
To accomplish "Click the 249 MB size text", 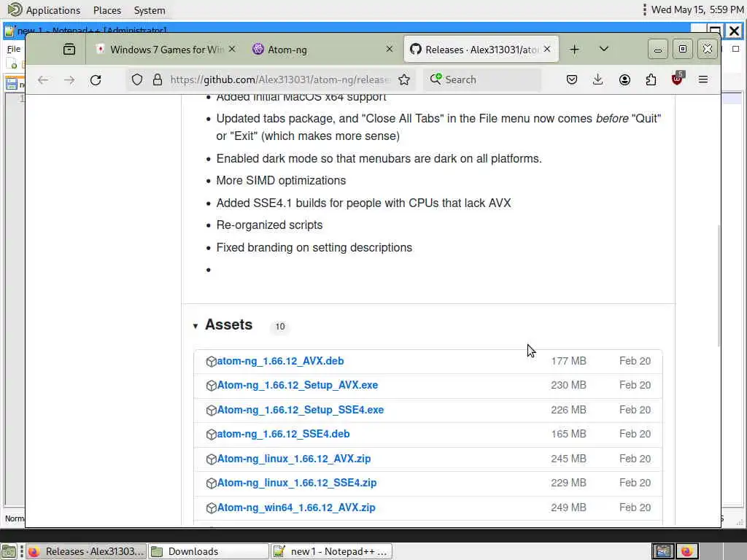I will point(569,507).
